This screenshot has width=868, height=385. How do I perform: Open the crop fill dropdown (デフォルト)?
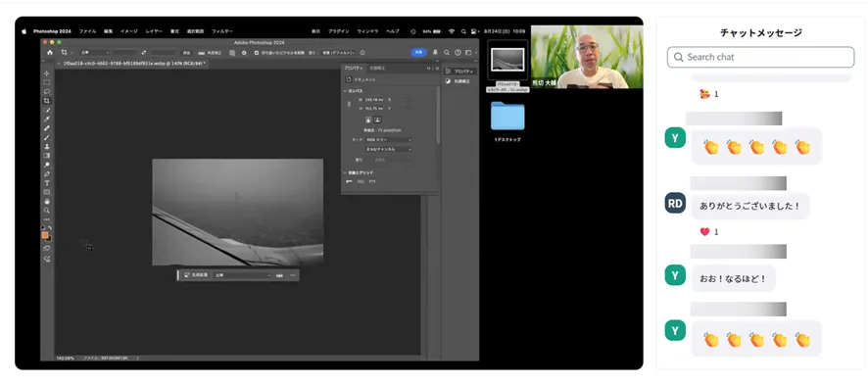(x=339, y=53)
